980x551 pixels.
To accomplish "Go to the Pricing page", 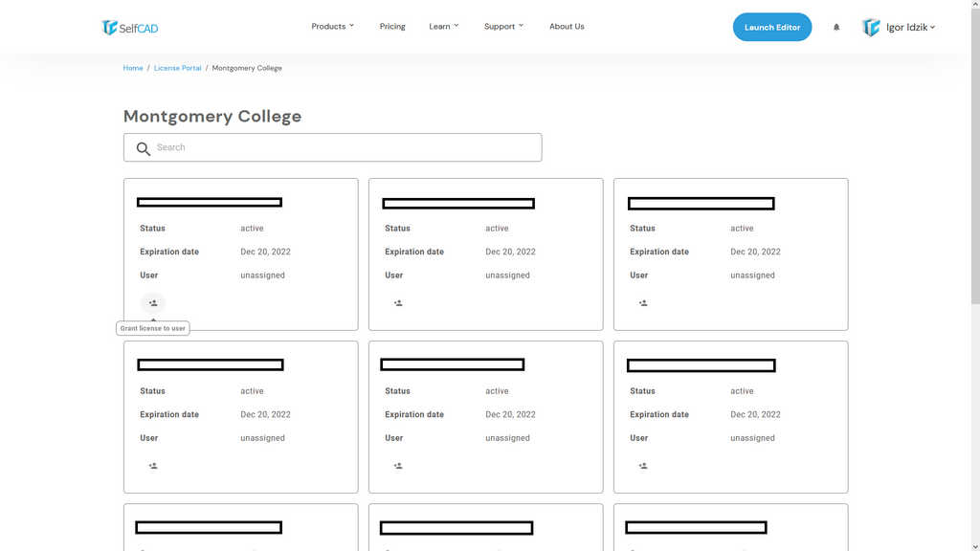I will (392, 26).
